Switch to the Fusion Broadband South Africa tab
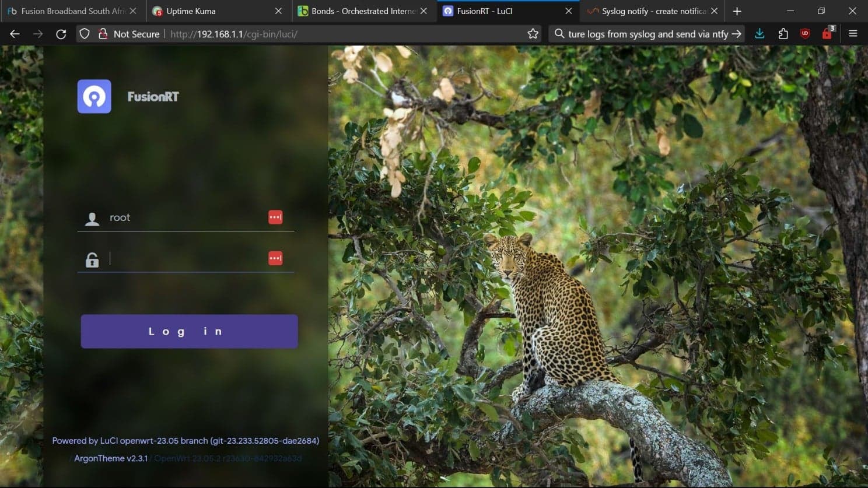The width and height of the screenshot is (868, 488). click(67, 11)
